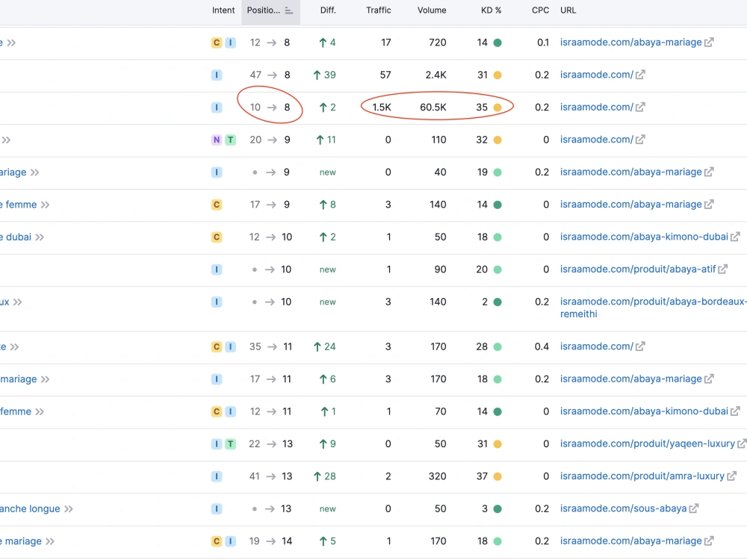
Task: Open israamode.com/abaya-mariage link in volume 720 row
Action: coord(630,43)
